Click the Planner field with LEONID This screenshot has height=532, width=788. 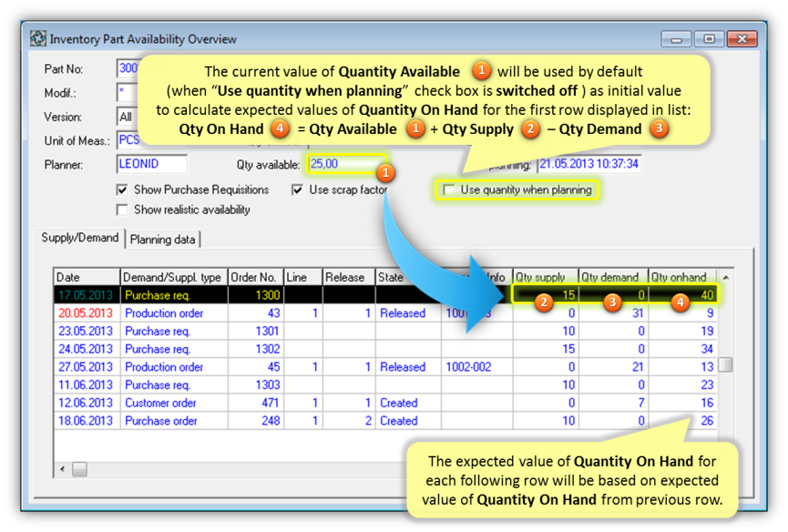[152, 164]
